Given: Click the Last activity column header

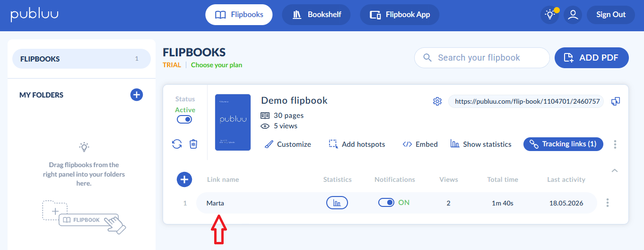Looking at the screenshot, I should (x=566, y=179).
